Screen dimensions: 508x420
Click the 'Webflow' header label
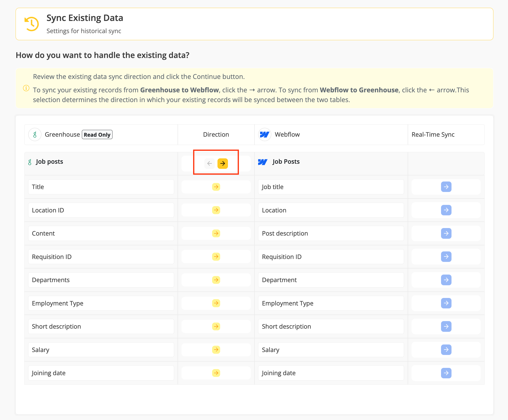[287, 134]
